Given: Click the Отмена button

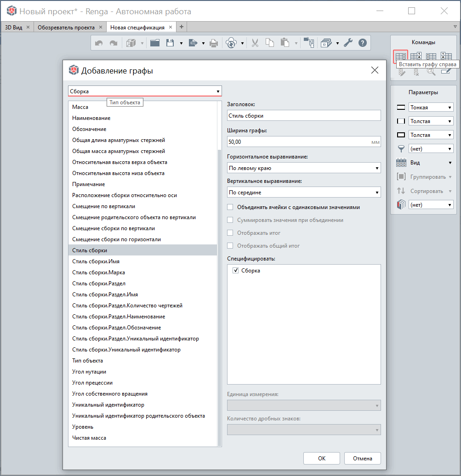Looking at the screenshot, I should 363,459.
